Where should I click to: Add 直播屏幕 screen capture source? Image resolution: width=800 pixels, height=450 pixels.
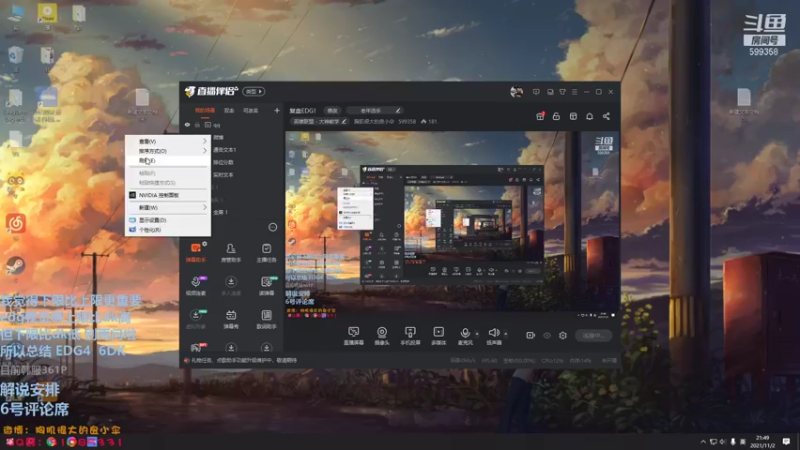click(354, 336)
